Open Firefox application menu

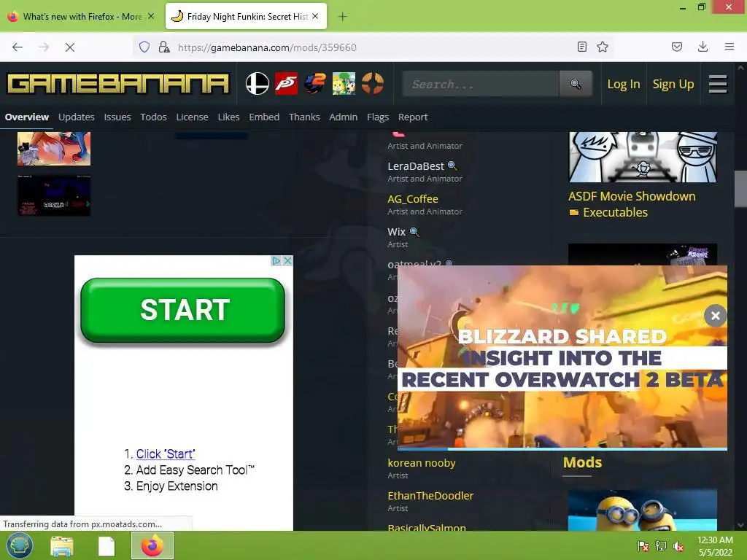(729, 47)
